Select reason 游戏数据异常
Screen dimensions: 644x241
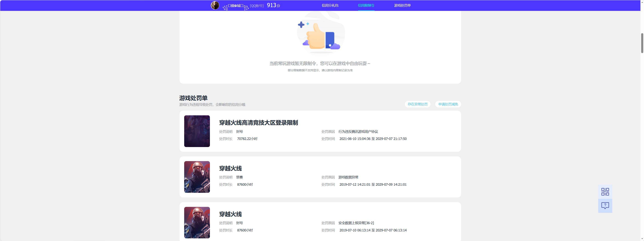[x=348, y=177]
